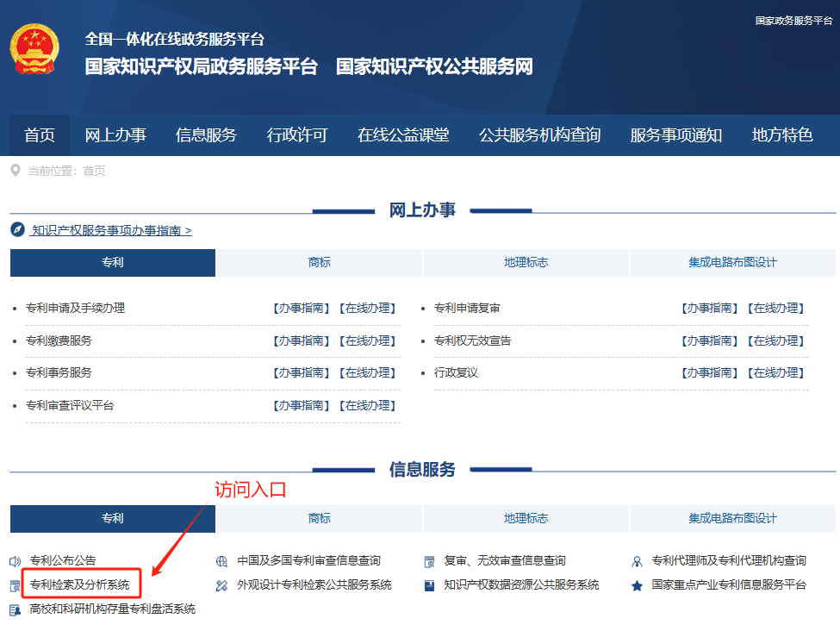Open 服务事项通知 navigation item
Screen dimensions: 840x631
pyautogui.click(x=676, y=135)
